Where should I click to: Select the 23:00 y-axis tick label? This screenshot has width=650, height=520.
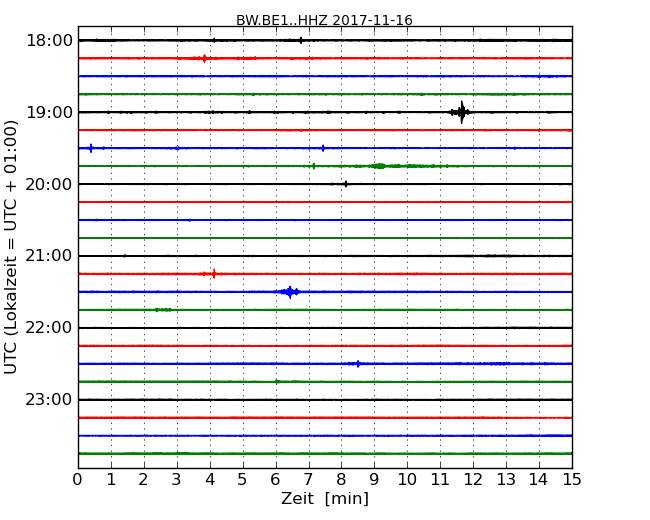pyautogui.click(x=49, y=400)
